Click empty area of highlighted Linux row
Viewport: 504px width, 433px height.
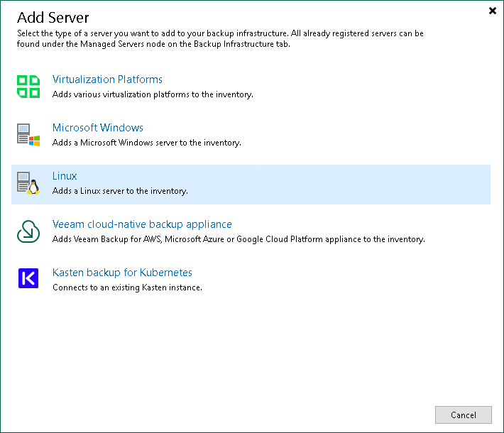341,185
